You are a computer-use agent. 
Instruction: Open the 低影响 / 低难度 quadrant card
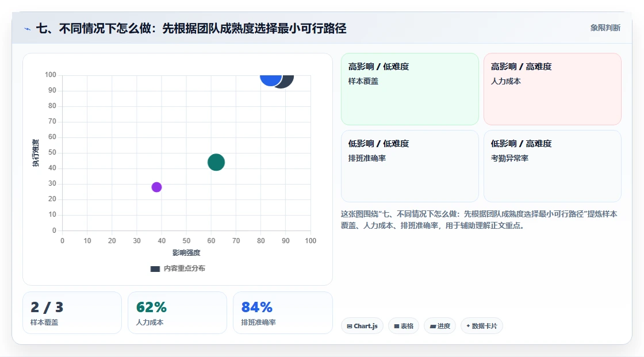click(410, 166)
